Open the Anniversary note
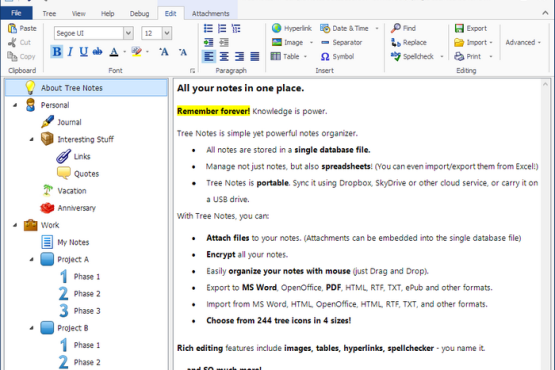The height and width of the screenshot is (370, 555). pyautogui.click(x=76, y=208)
